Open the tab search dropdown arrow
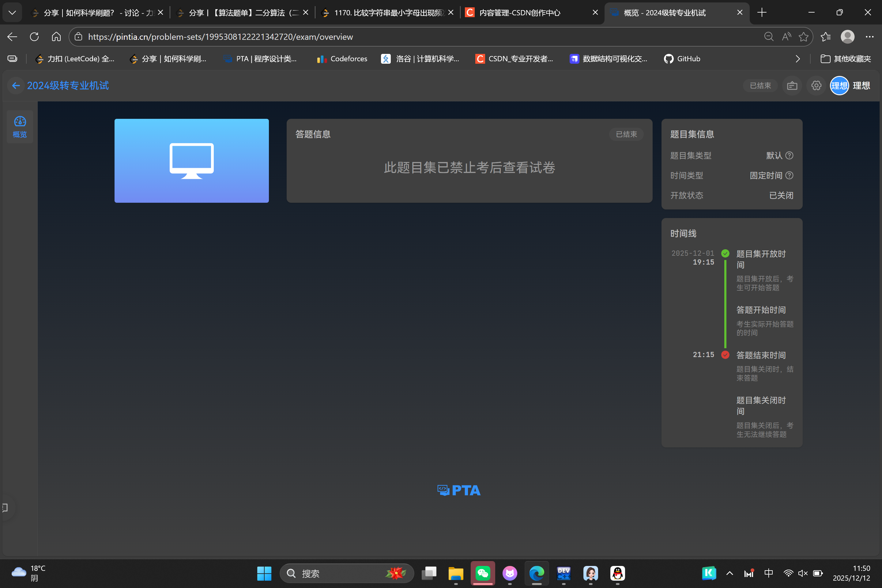Viewport: 882px width, 588px height. coord(12,12)
